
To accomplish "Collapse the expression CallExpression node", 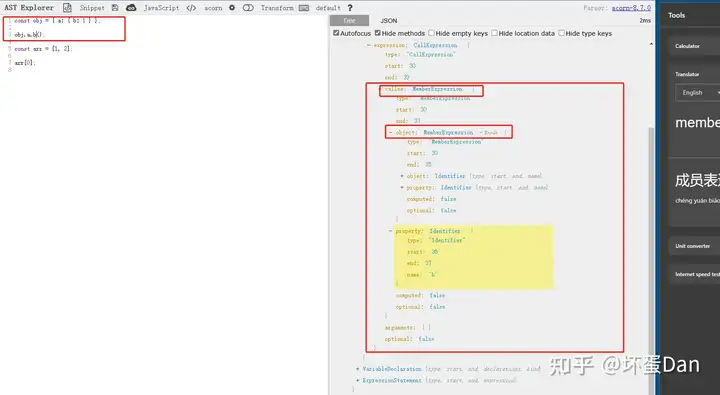I will coord(369,45).
